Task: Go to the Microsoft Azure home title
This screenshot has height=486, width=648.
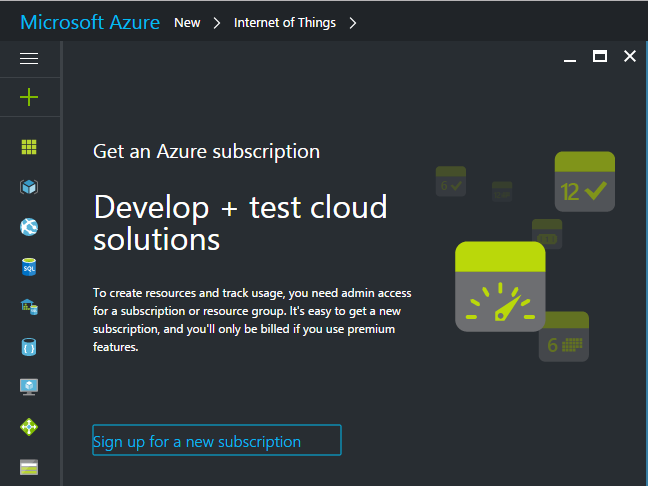Action: 90,22
